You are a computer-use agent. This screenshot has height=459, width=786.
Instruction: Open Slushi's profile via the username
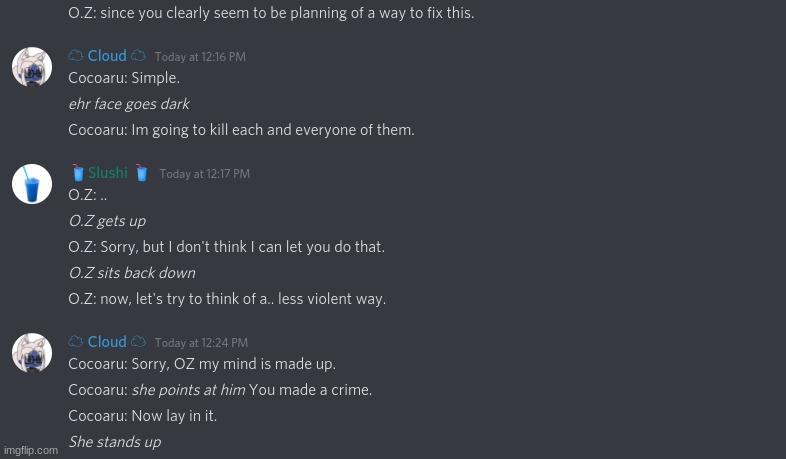(108, 173)
